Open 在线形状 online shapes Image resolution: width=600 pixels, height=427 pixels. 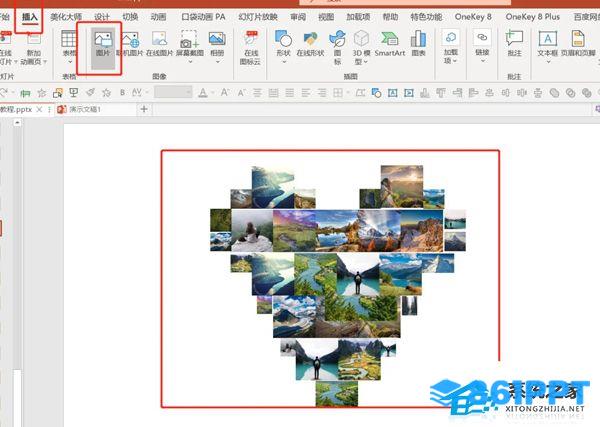click(x=310, y=44)
